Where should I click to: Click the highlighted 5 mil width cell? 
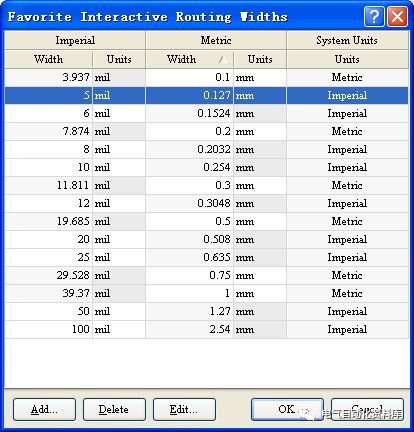[49, 95]
